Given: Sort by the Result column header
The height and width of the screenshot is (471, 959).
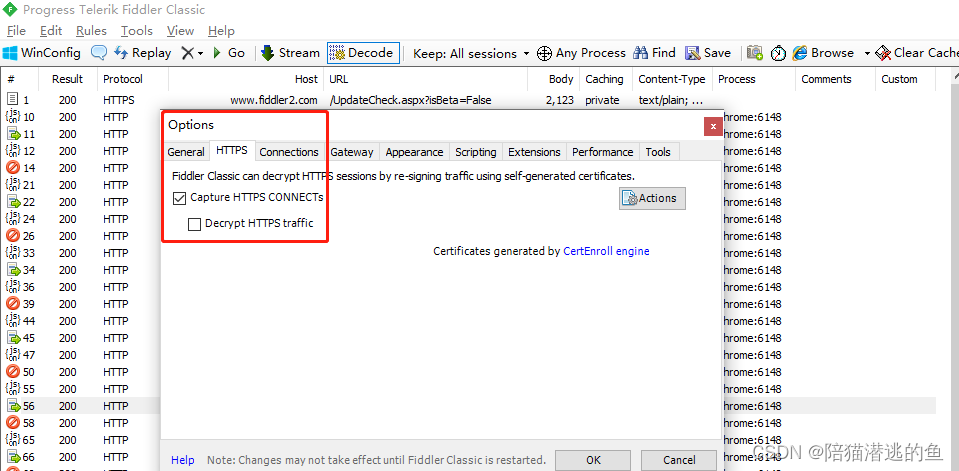Looking at the screenshot, I should tap(67, 79).
